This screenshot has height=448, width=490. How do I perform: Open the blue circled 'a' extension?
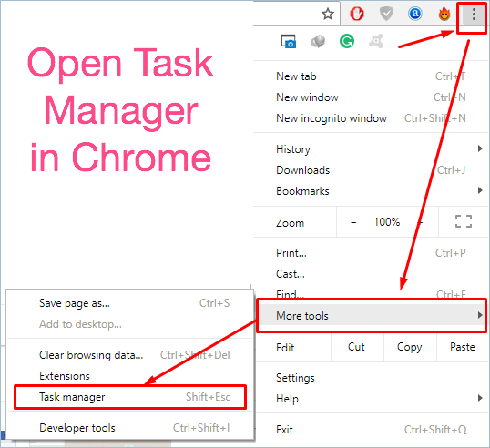coord(415,14)
